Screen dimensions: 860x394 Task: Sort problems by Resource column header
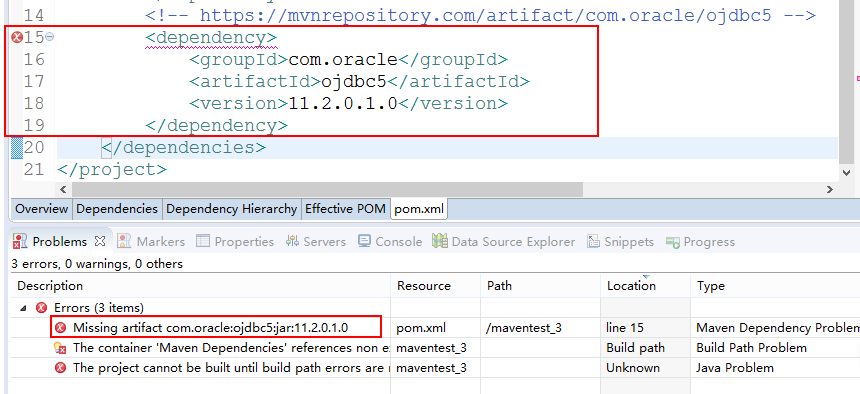(x=436, y=286)
